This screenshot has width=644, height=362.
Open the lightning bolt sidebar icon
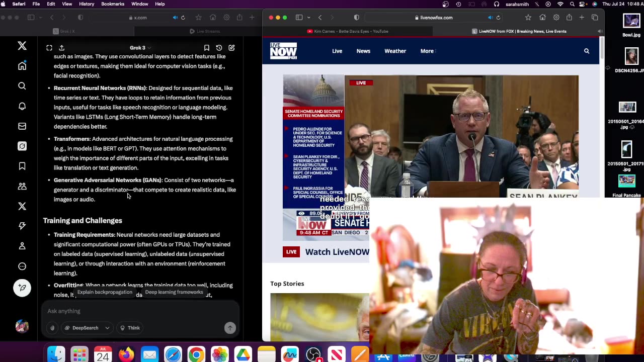point(22,226)
